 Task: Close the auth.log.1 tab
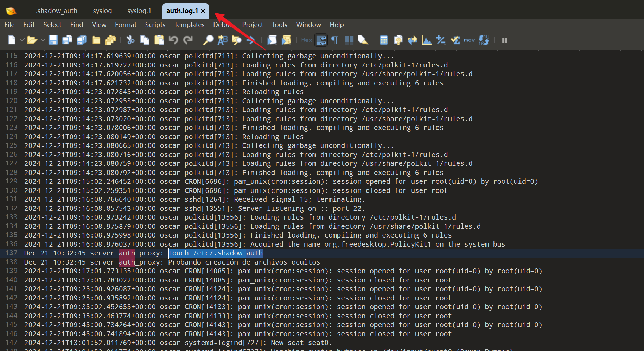pyautogui.click(x=203, y=11)
